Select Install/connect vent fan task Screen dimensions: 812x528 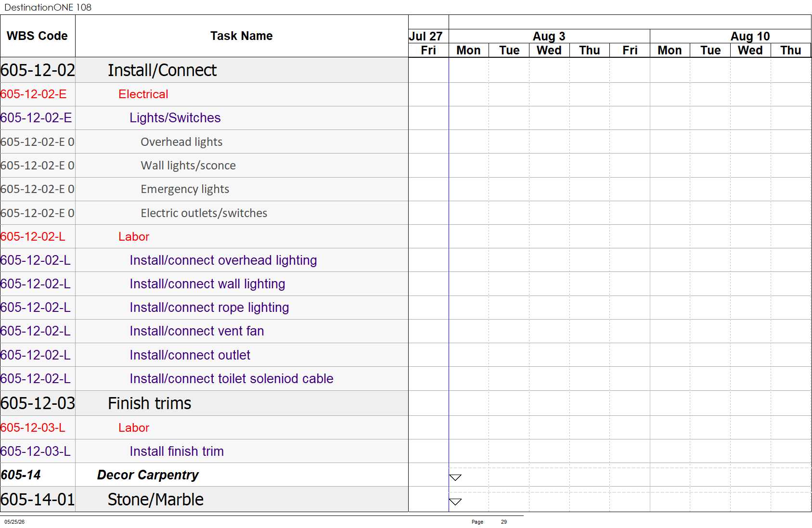(204, 331)
